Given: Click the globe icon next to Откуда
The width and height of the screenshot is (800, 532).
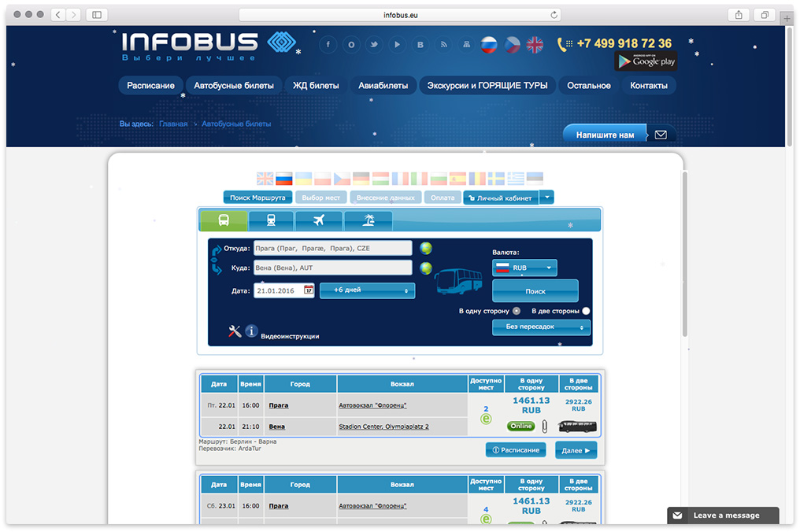Looking at the screenshot, I should [426, 249].
